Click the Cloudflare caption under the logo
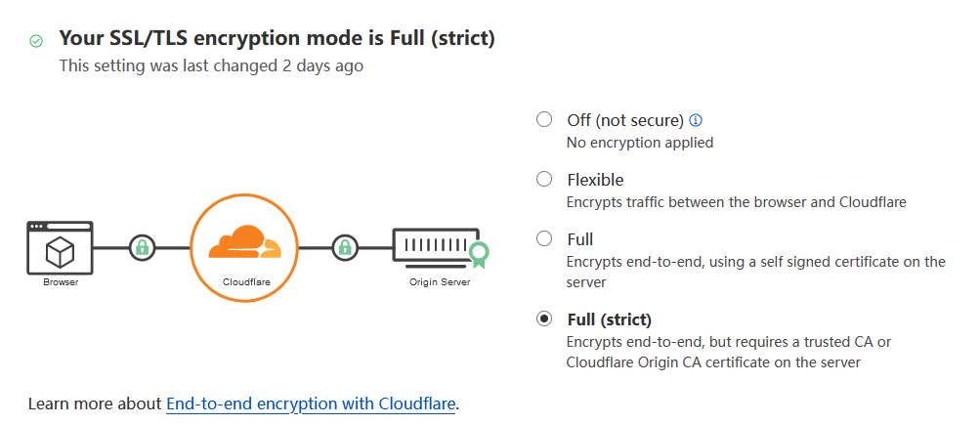The height and width of the screenshot is (425, 980). pyautogui.click(x=242, y=282)
